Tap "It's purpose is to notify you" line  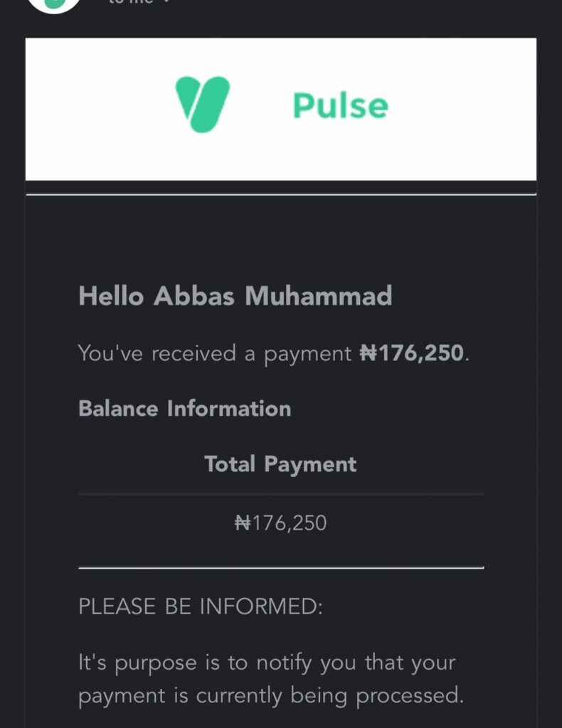coord(267,663)
